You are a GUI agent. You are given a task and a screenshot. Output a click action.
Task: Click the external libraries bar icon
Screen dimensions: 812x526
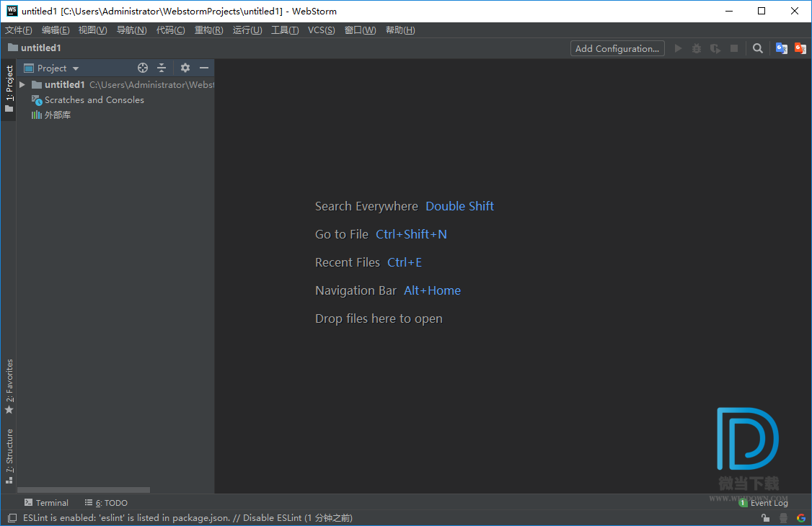[x=36, y=115]
